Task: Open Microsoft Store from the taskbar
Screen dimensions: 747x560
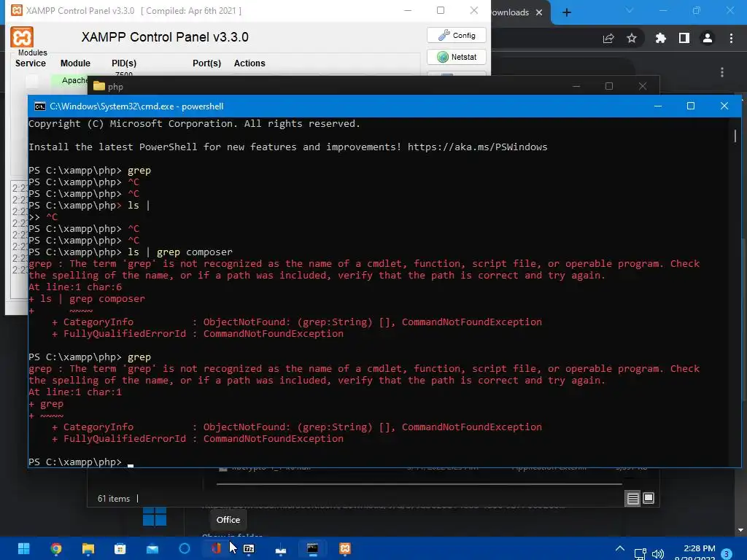Action: 120,548
